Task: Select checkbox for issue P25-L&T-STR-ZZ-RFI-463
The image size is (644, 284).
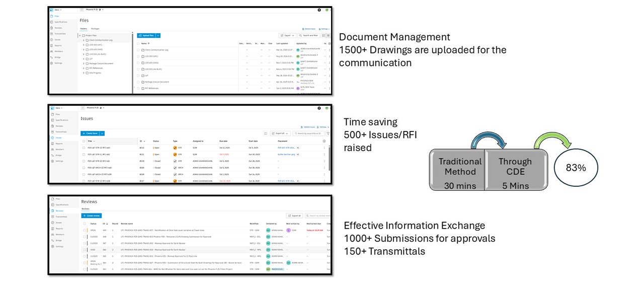Action: 84,148
